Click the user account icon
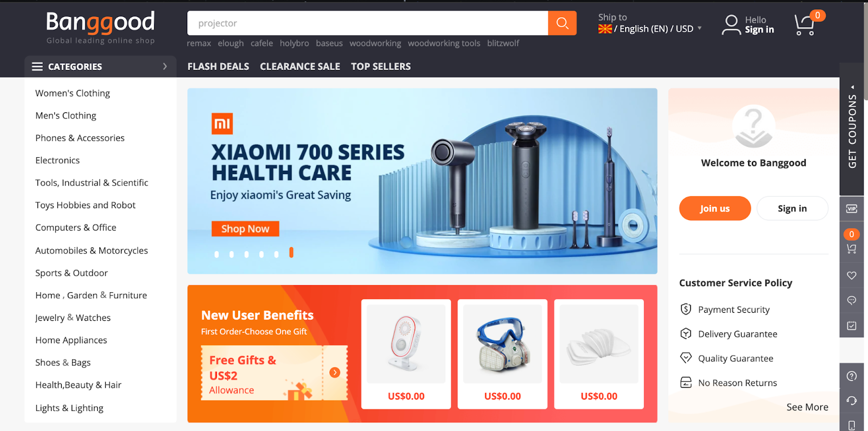This screenshot has width=868, height=431. tap(731, 25)
